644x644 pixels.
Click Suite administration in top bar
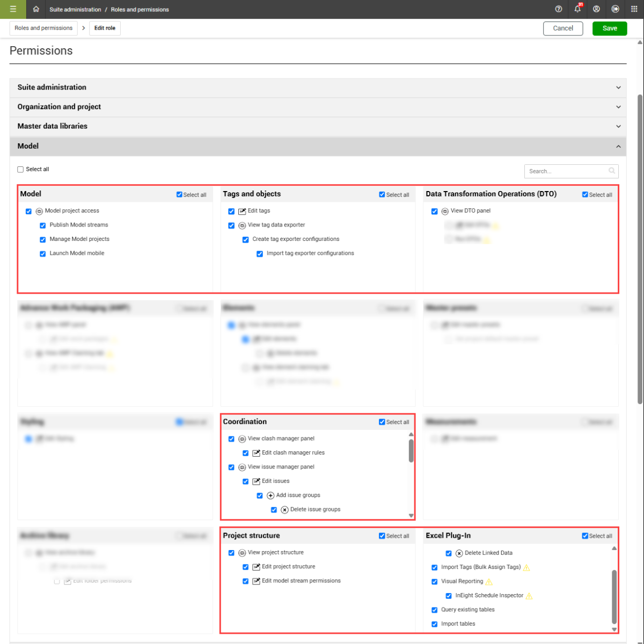(x=75, y=9)
